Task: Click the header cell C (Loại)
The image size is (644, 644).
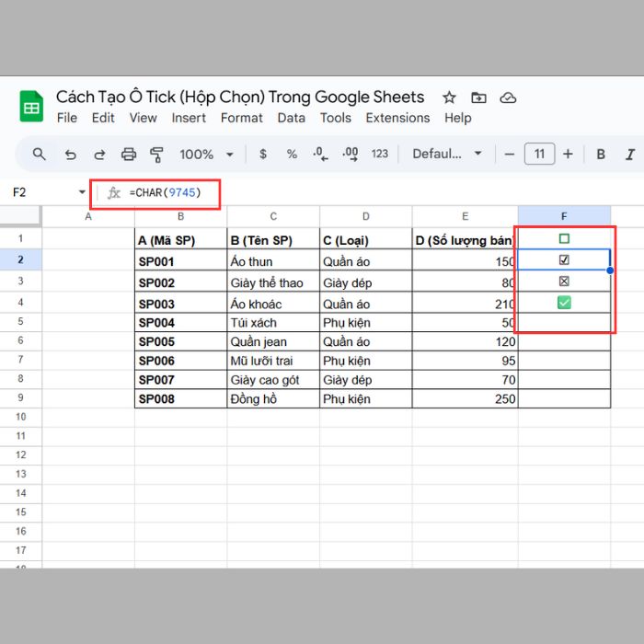Action: (365, 238)
